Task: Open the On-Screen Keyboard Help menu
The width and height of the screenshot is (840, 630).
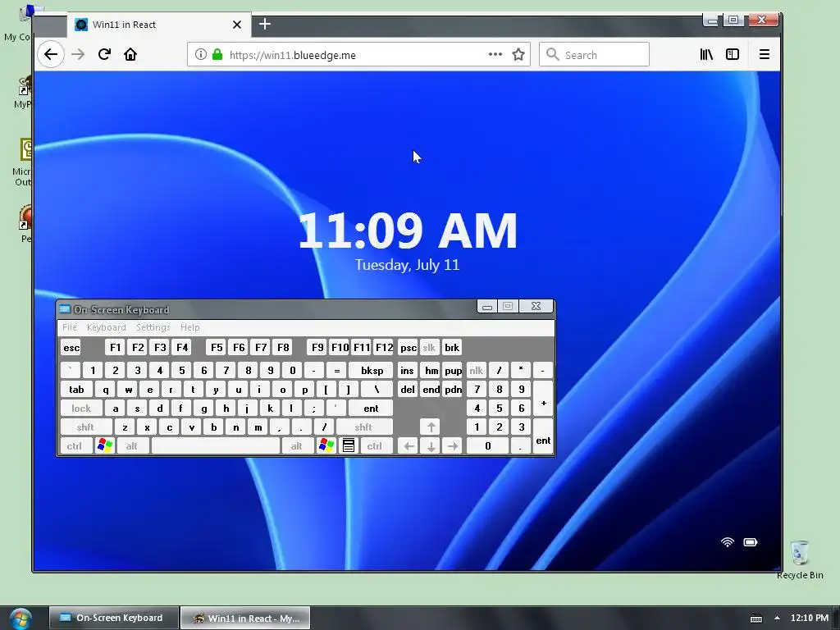Action: 189,327
